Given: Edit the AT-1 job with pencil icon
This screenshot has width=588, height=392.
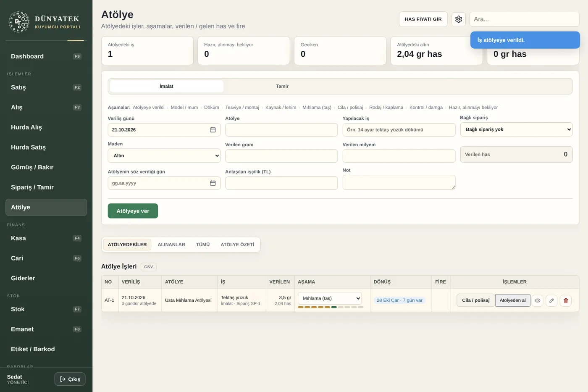Looking at the screenshot, I should click(x=551, y=300).
